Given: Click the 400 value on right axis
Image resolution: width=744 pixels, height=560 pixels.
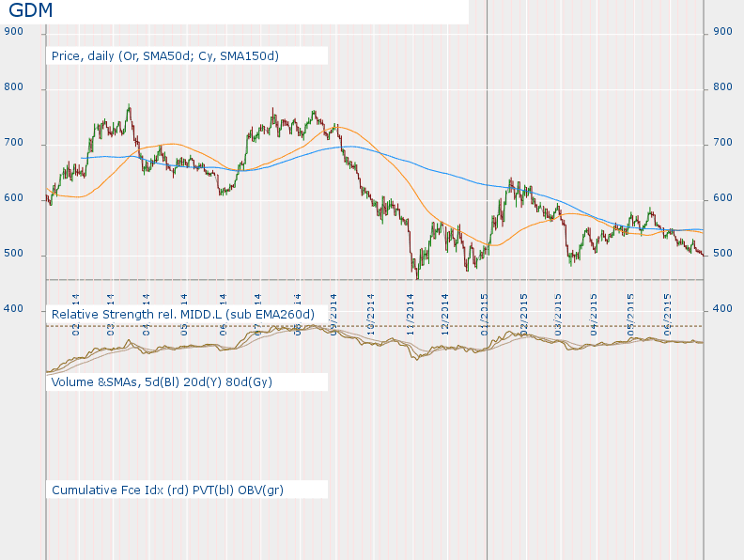Looking at the screenshot, I should (x=722, y=309).
